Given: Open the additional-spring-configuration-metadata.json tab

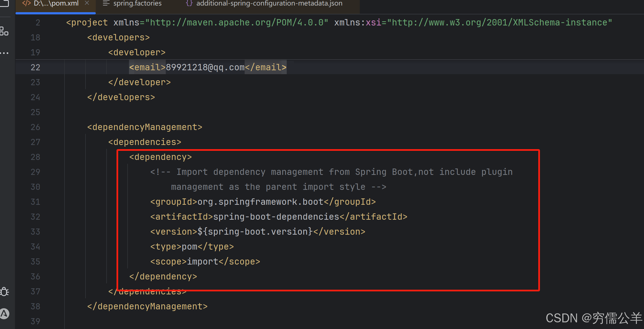Looking at the screenshot, I should pyautogui.click(x=269, y=3).
